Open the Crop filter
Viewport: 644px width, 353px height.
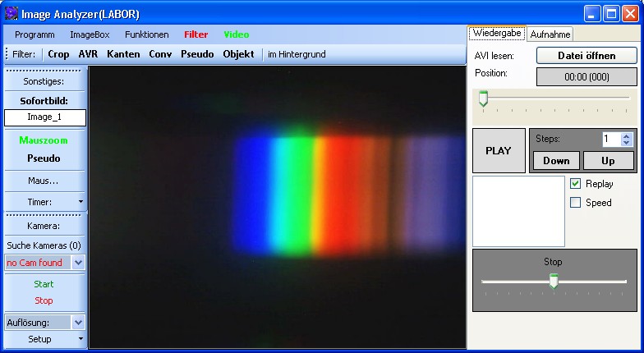[x=58, y=54]
